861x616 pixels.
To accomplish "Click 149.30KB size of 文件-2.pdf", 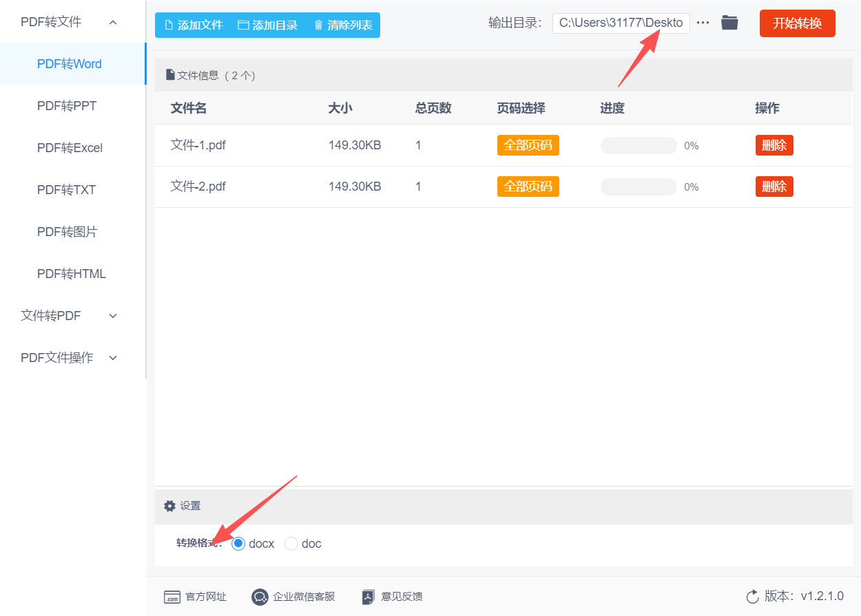I will [355, 187].
